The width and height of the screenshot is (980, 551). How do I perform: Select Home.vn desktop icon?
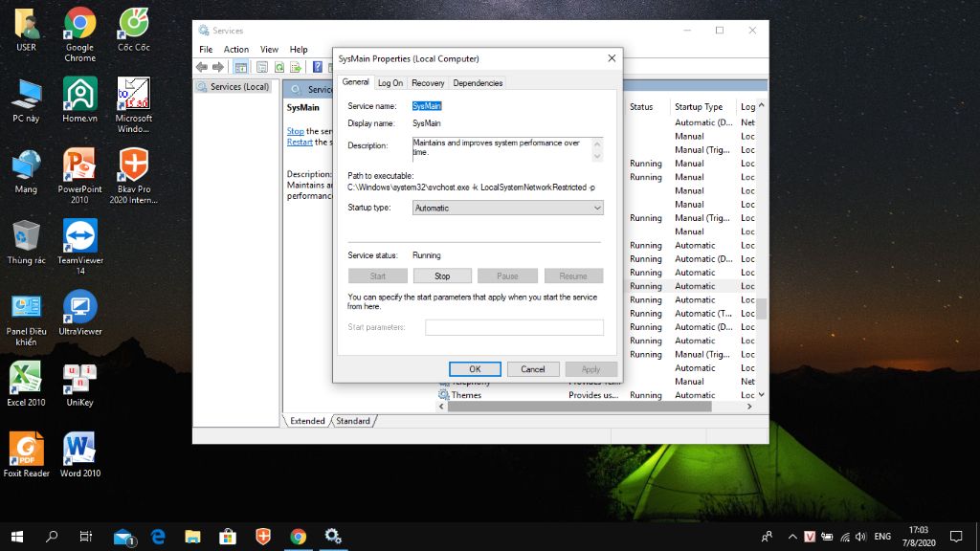click(x=80, y=100)
